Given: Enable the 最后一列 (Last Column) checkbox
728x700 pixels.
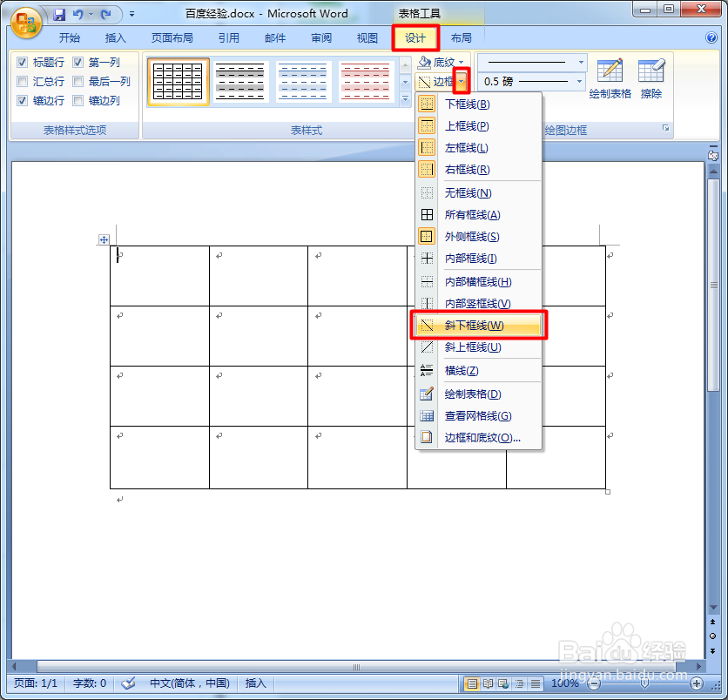Looking at the screenshot, I should pos(76,81).
